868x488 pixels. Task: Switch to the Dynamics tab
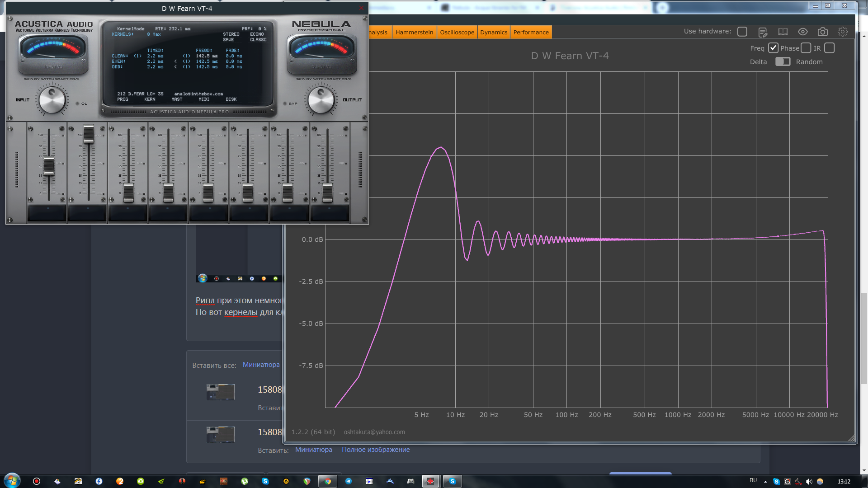point(494,32)
